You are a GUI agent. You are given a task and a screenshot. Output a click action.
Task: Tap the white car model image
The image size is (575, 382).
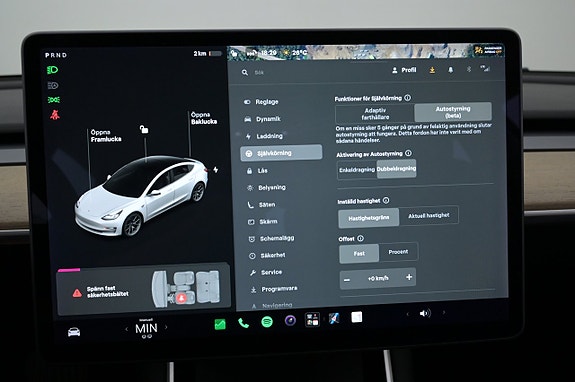point(142,196)
